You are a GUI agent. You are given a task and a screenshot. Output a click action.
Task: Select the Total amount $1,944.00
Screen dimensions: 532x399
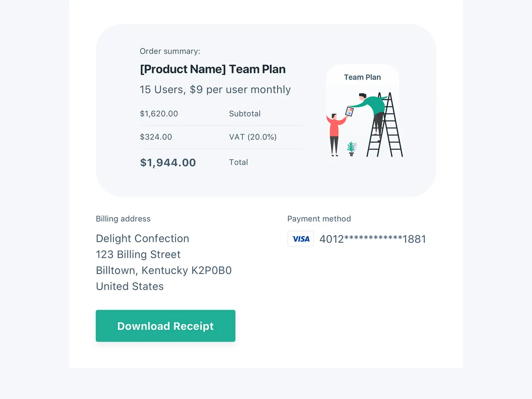click(x=168, y=162)
